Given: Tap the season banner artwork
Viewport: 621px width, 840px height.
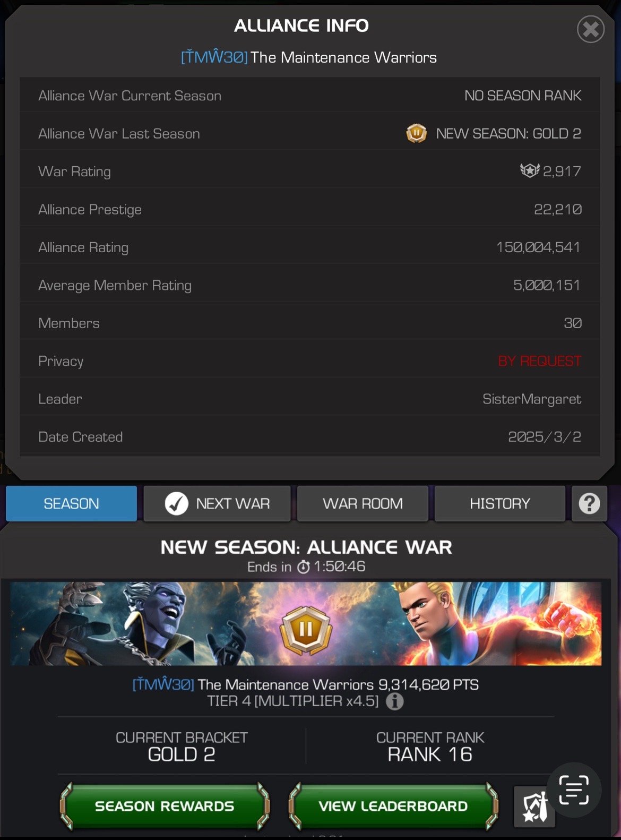Looking at the screenshot, I should 306,624.
